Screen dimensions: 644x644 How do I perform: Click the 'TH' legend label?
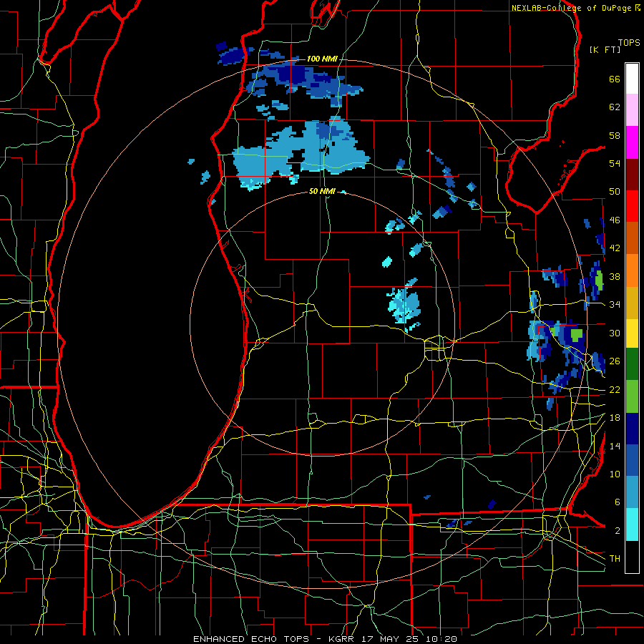tap(615, 559)
